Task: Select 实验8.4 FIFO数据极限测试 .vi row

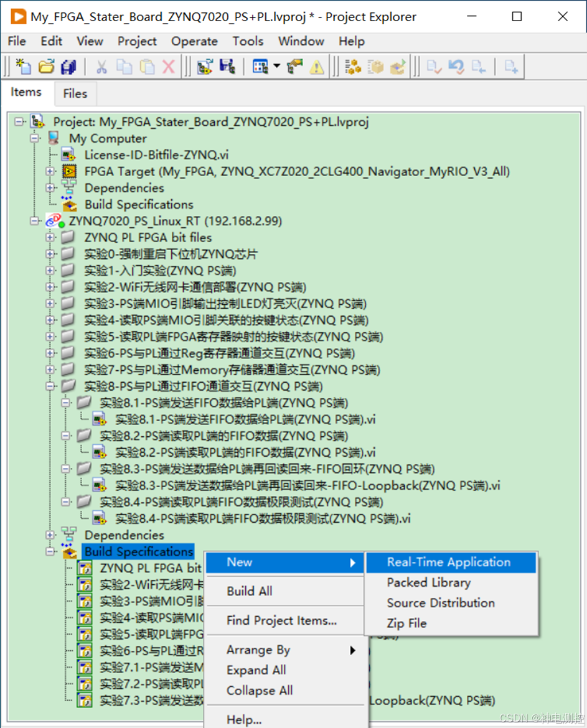Action: click(263, 518)
